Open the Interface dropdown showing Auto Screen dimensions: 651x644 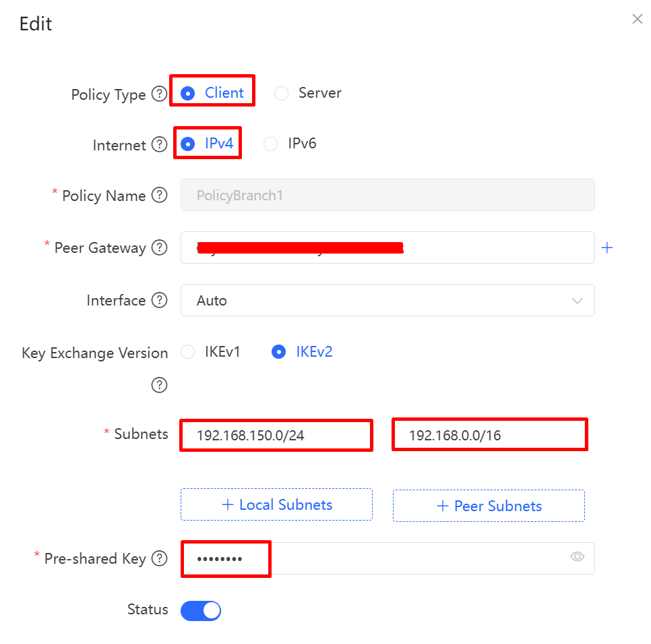click(387, 300)
